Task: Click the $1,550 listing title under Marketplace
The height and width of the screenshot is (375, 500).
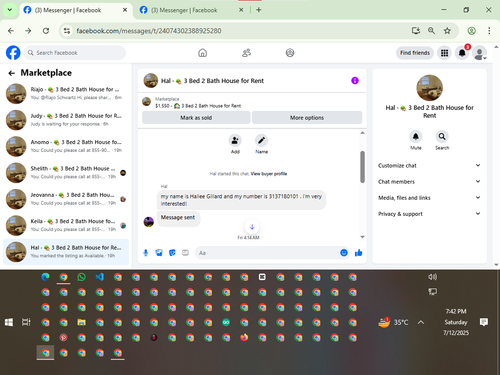Action: point(198,106)
